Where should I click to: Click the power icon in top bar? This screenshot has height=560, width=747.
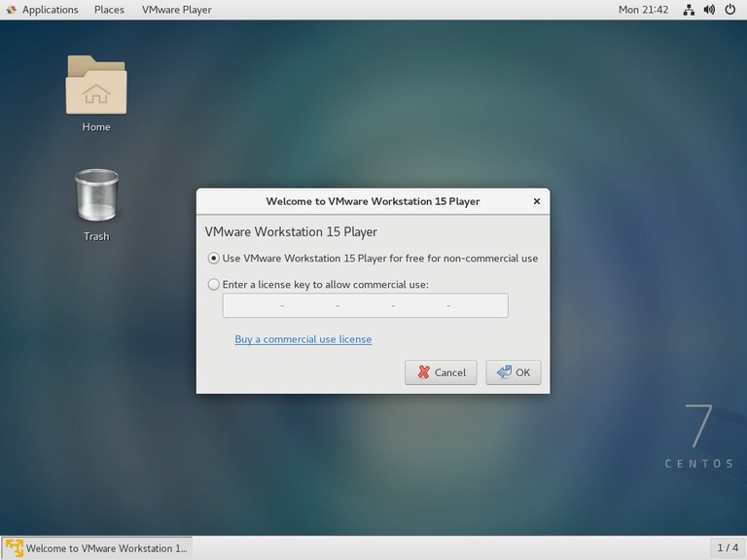point(729,10)
